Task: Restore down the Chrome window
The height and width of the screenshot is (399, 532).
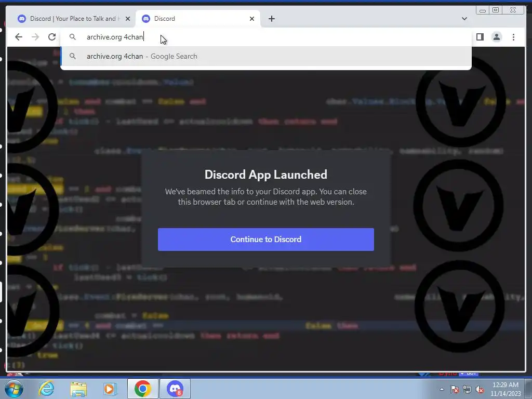Action: (x=496, y=10)
